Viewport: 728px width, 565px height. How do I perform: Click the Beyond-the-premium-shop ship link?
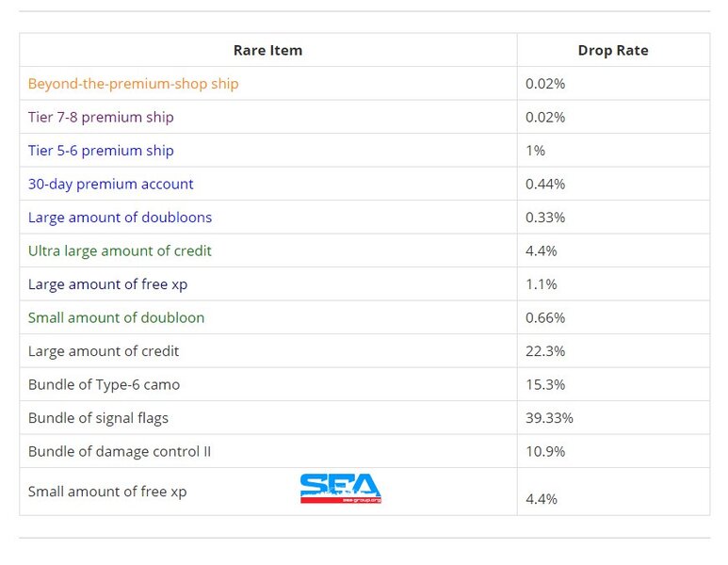(x=133, y=84)
